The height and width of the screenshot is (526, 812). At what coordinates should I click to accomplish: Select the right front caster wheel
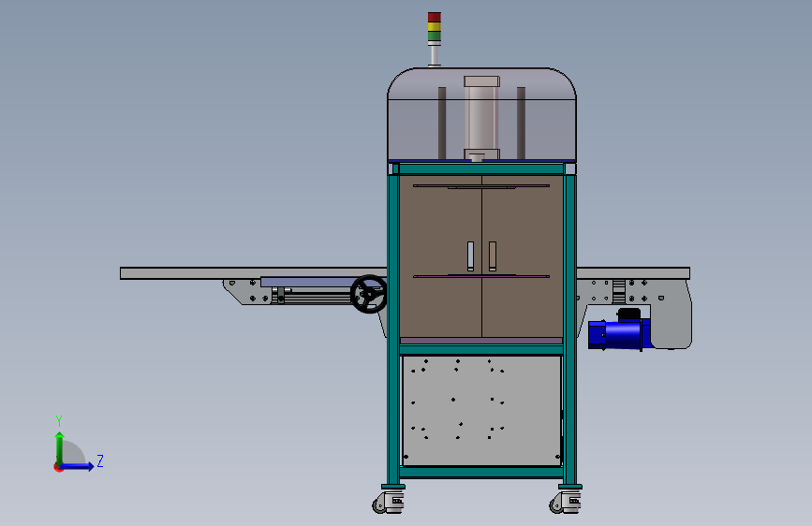[x=565, y=503]
